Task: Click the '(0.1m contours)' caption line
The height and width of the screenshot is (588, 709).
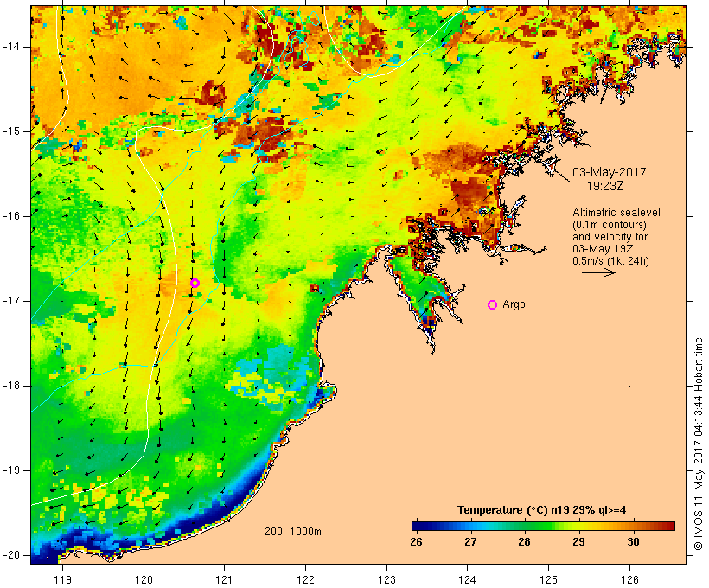Action: click(610, 225)
